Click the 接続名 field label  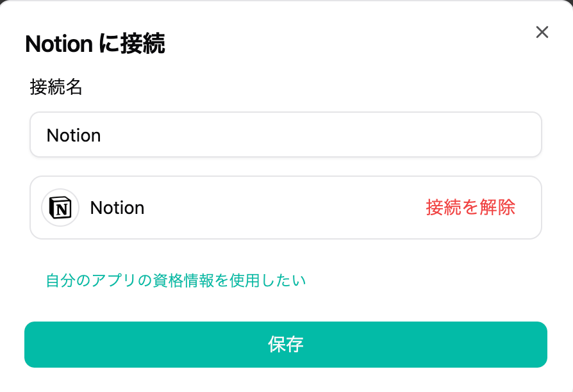point(56,88)
